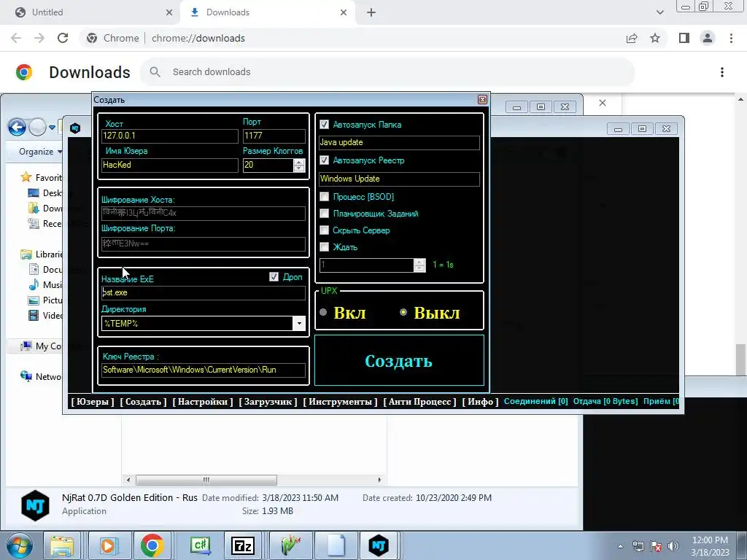Open the Organize dropdown in Explorer
Screen dimensions: 747x560
40,152
